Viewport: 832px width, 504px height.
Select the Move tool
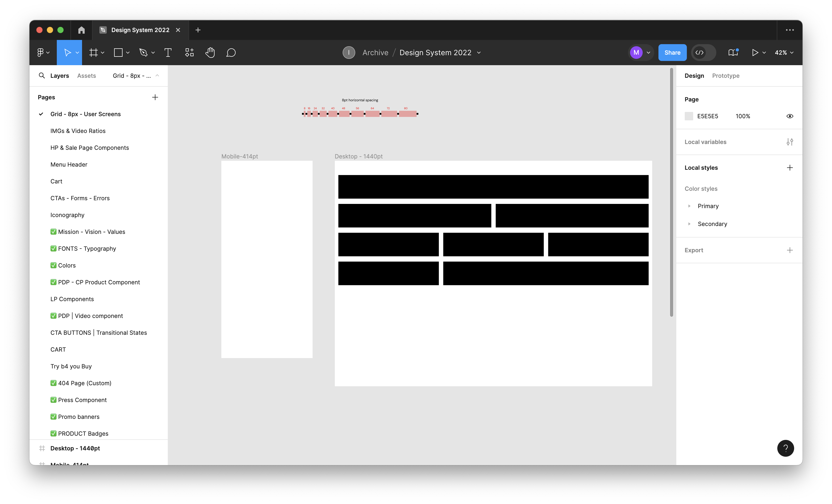pos(67,52)
